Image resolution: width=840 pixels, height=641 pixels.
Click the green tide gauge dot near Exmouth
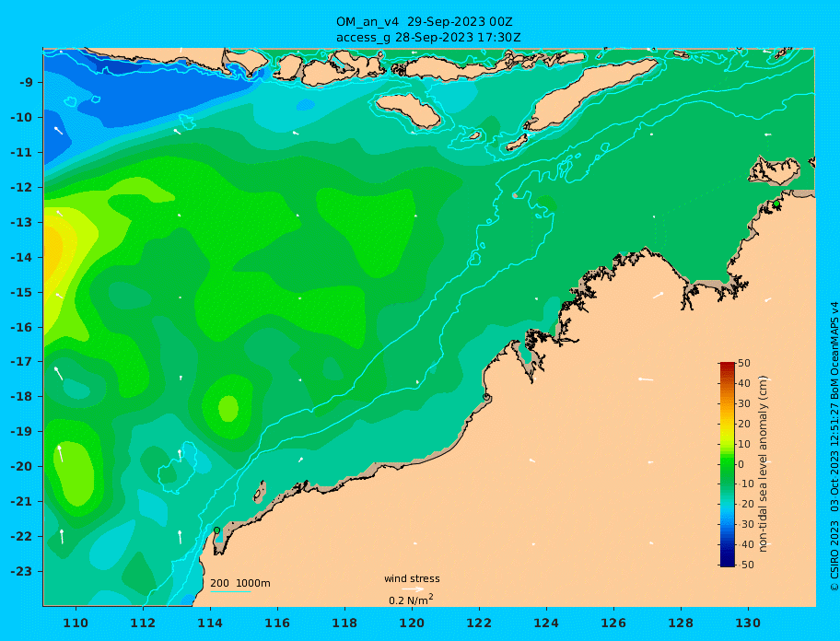(x=217, y=530)
